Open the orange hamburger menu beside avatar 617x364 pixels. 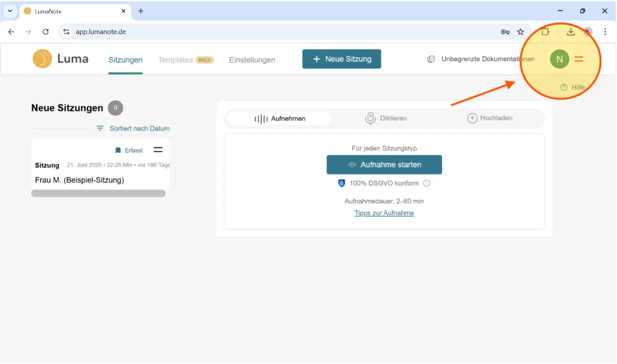coord(579,59)
